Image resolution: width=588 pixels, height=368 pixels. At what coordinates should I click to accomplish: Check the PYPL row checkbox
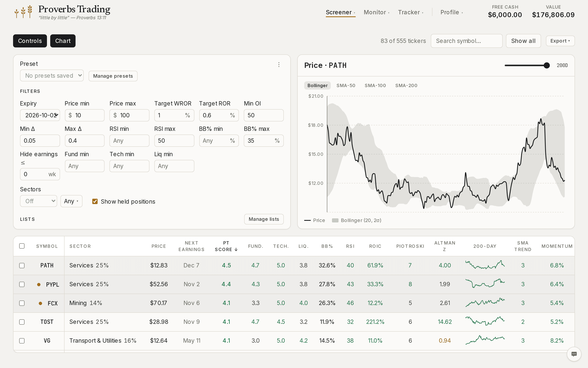click(22, 284)
